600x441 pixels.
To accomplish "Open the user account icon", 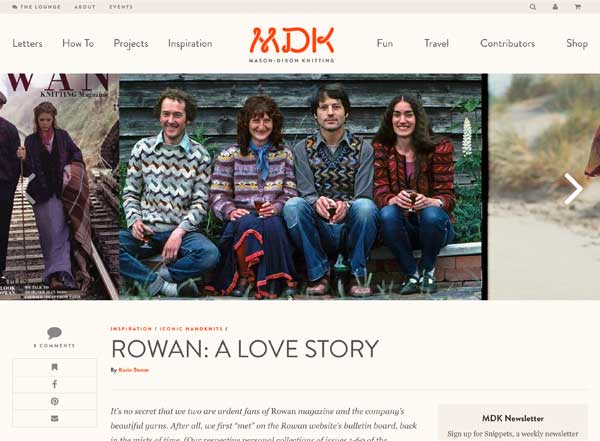I will click(x=555, y=7).
